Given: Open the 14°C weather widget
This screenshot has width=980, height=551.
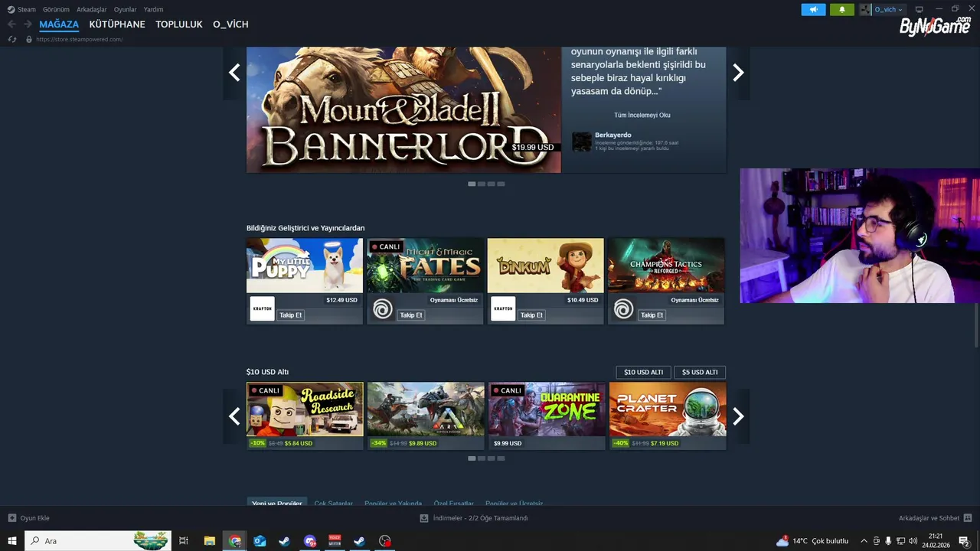Looking at the screenshot, I should tap(813, 541).
